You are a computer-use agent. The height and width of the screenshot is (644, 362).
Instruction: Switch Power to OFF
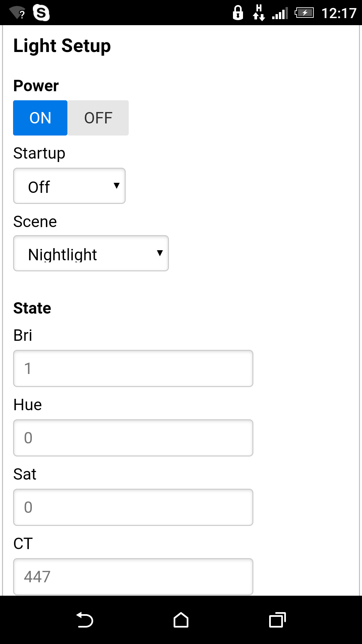click(x=98, y=118)
